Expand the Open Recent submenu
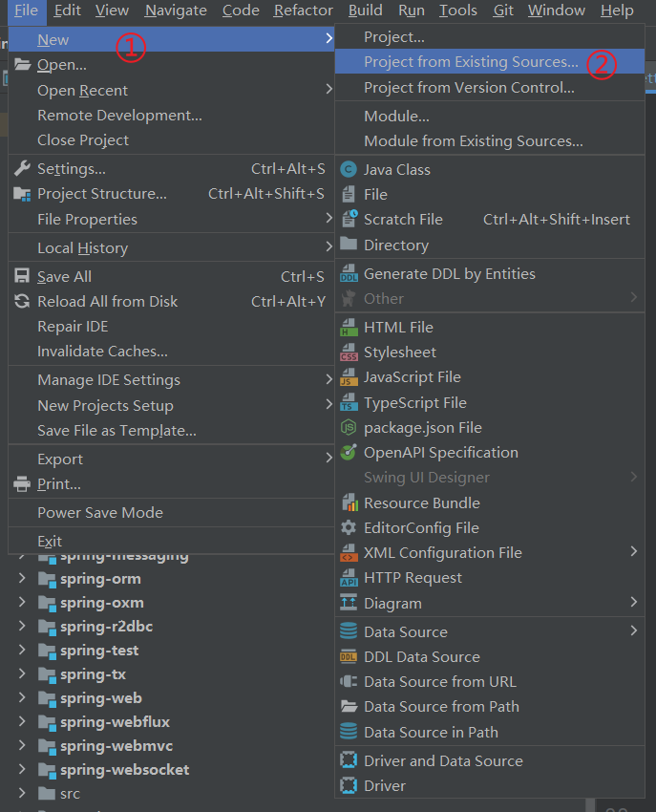Viewport: 656px width, 812px height. pos(328,90)
